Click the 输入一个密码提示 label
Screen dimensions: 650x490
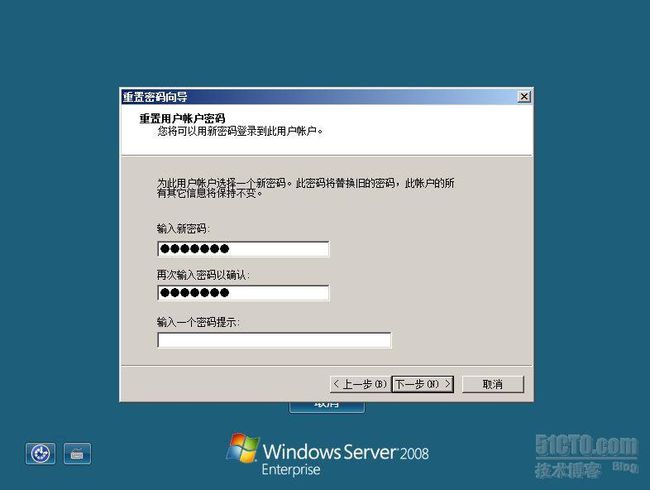tap(198, 322)
